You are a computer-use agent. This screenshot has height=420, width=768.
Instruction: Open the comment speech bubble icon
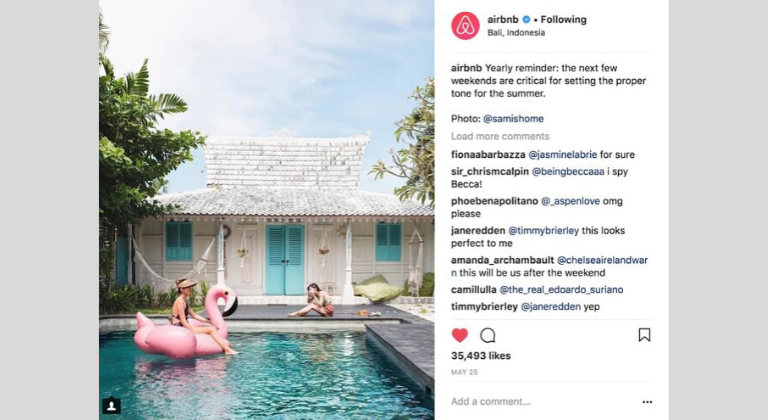pyautogui.click(x=488, y=335)
